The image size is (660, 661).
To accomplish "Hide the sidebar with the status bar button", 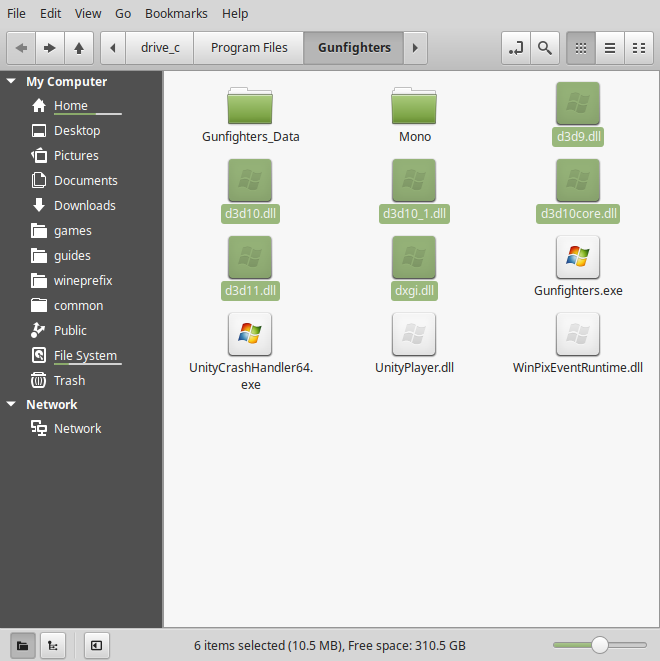I will pos(97,645).
